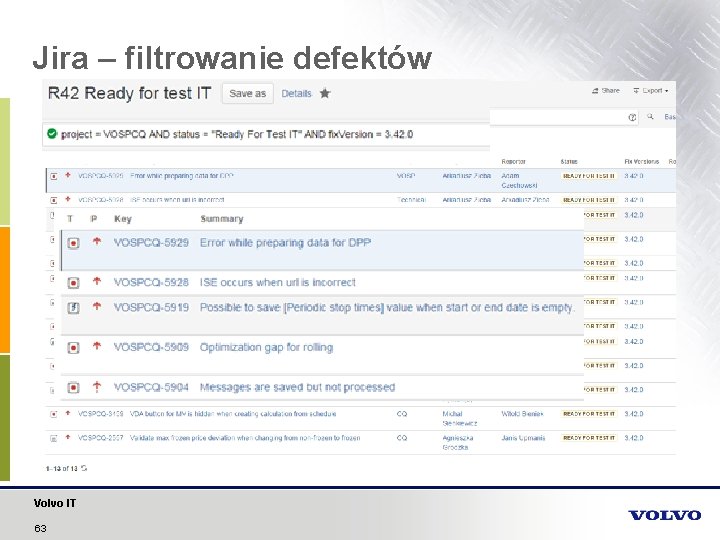Click bug type icon of enlarged VOSPCQ-5929

point(73,243)
